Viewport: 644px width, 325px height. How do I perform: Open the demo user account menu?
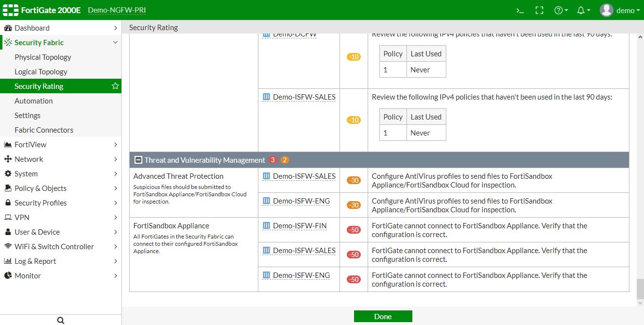[x=620, y=10]
